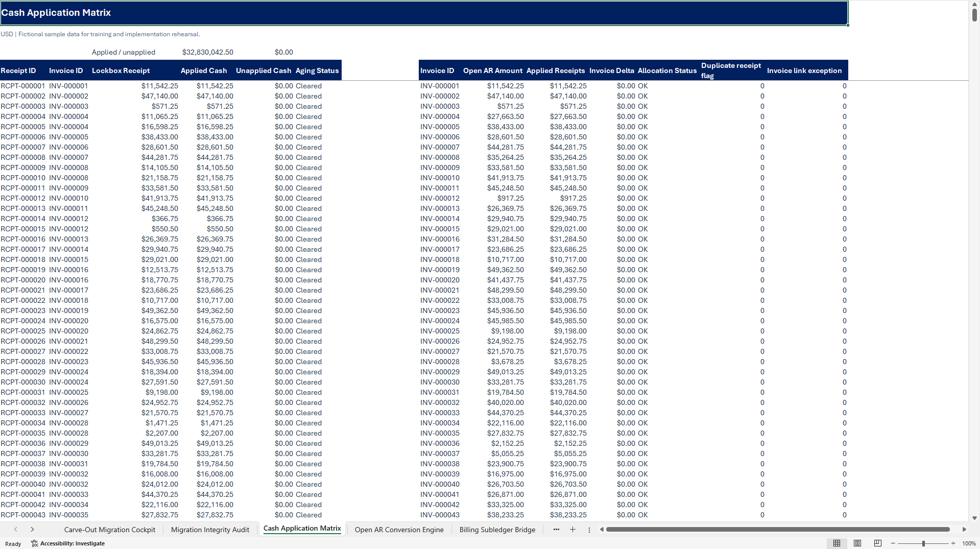Add a new sheet with plus icon
This screenshot has height=549, width=980.
pyautogui.click(x=572, y=530)
